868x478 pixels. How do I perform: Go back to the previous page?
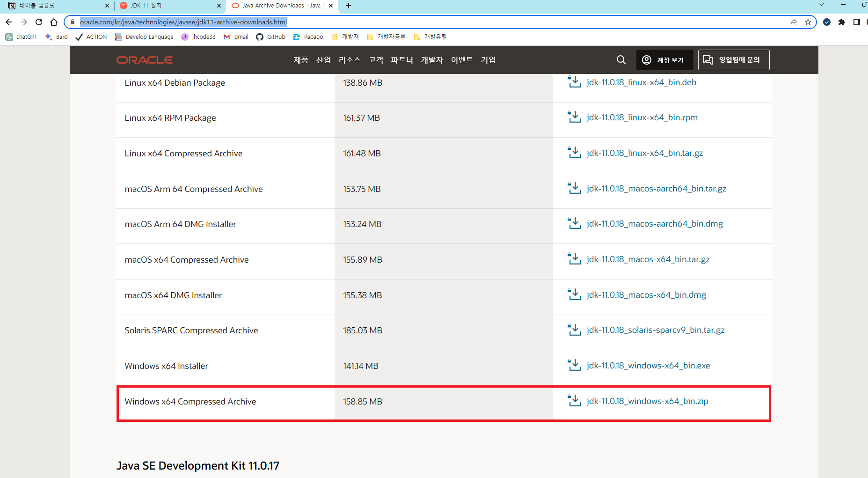[9, 22]
